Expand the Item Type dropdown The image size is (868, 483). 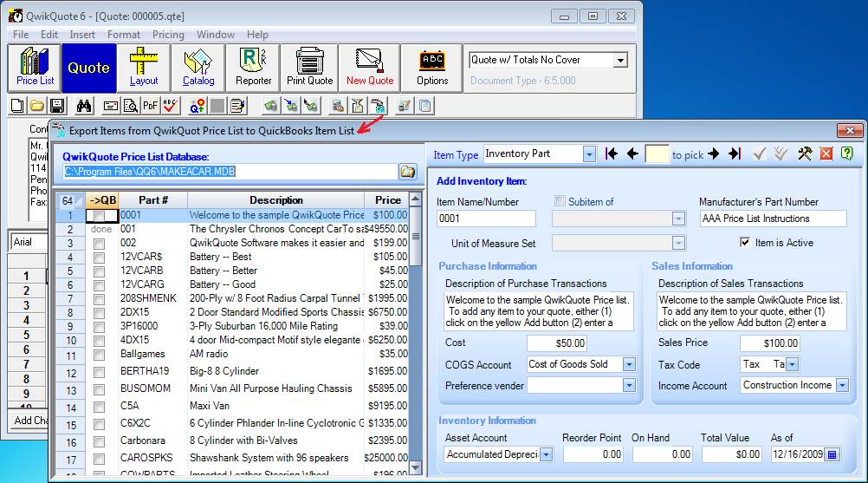point(589,153)
